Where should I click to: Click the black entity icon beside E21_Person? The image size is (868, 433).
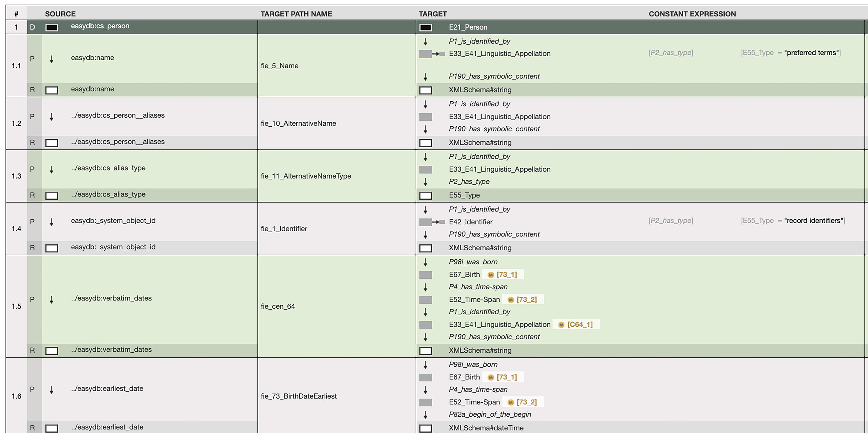pos(425,27)
